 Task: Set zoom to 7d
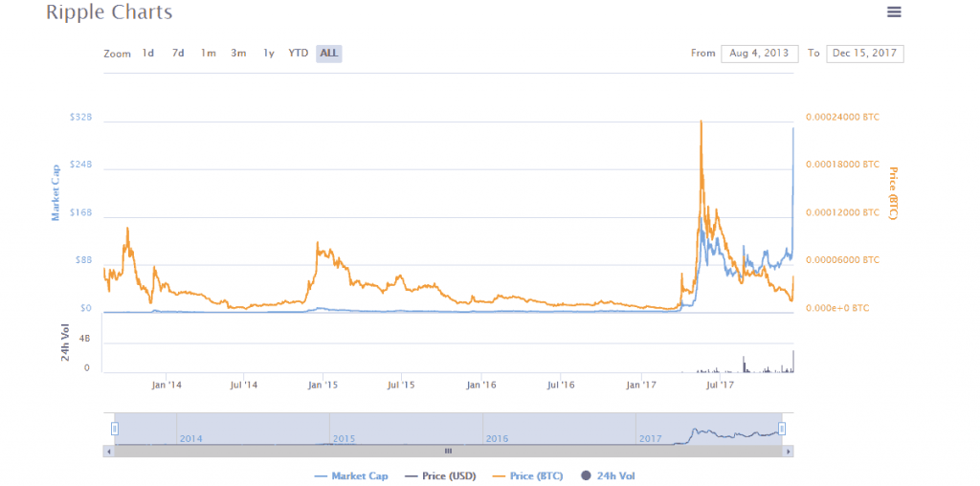click(178, 54)
